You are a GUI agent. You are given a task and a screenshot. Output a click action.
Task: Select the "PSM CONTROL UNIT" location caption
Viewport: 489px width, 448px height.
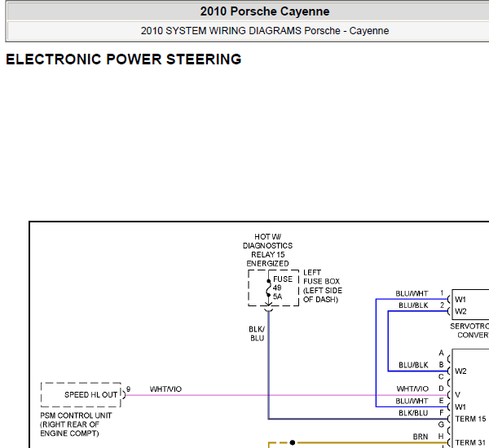coord(76,424)
